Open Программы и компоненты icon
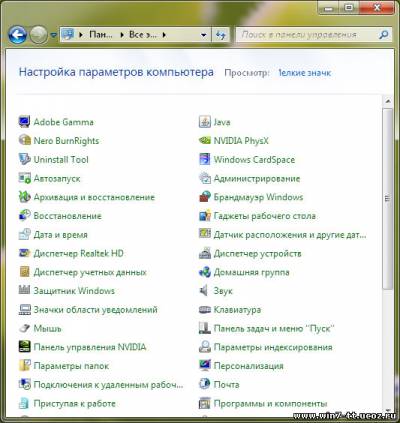 tap(205, 403)
